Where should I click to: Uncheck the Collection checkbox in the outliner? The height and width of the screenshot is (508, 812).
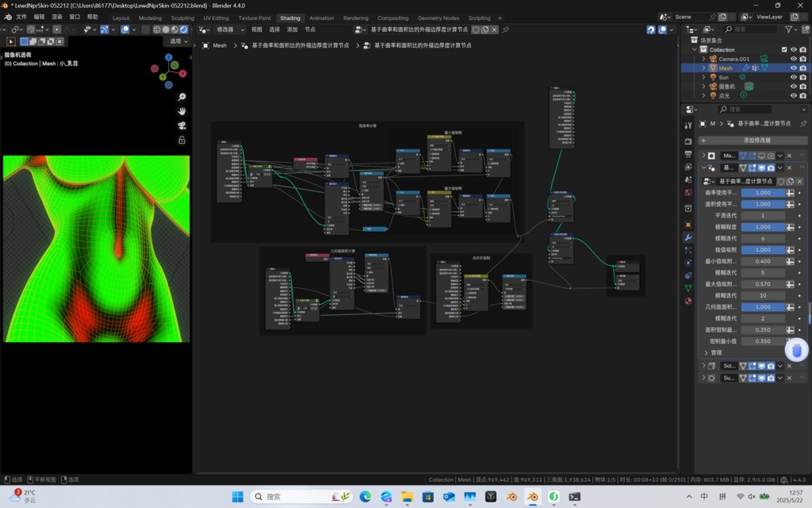point(784,49)
